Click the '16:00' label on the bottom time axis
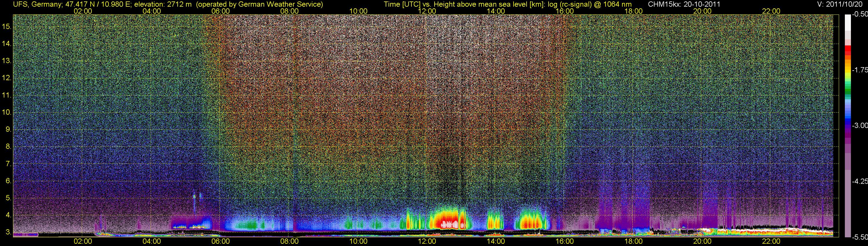868x246 pixels. tap(565, 241)
